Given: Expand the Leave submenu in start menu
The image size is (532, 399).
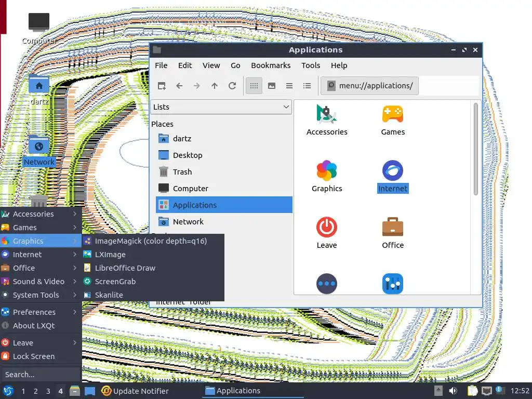Looking at the screenshot, I should pos(41,343).
